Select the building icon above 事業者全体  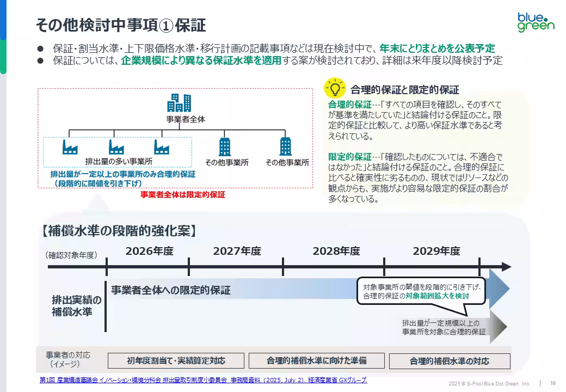click(x=179, y=102)
